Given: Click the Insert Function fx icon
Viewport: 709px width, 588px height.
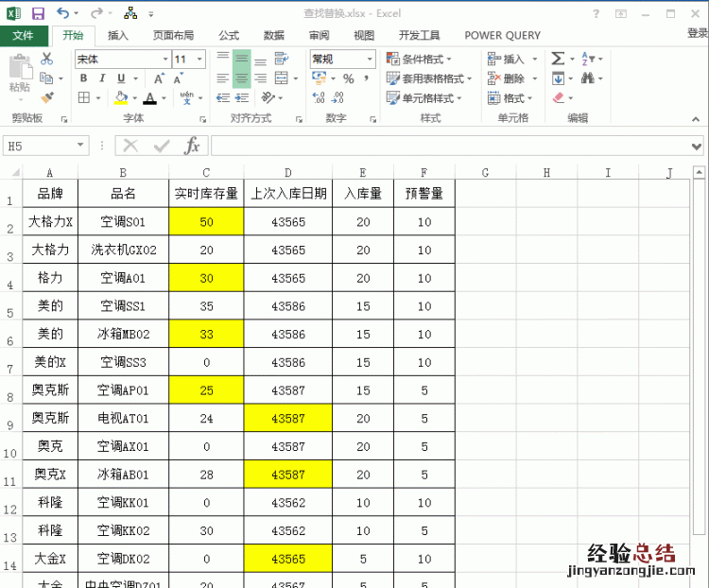Looking at the screenshot, I should click(x=192, y=146).
